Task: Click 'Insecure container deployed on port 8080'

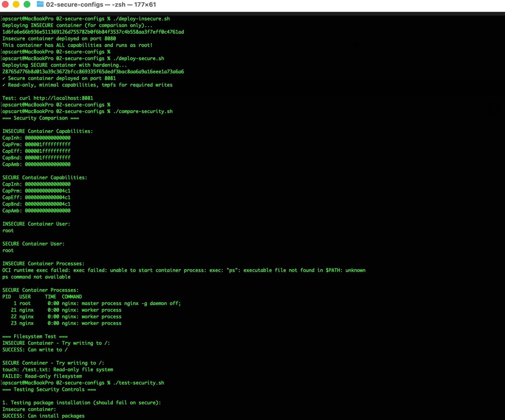Action: [x=59, y=39]
